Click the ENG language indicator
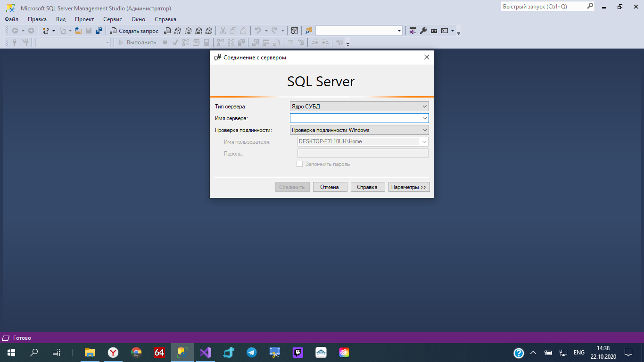This screenshot has width=644, height=362. coord(579,353)
